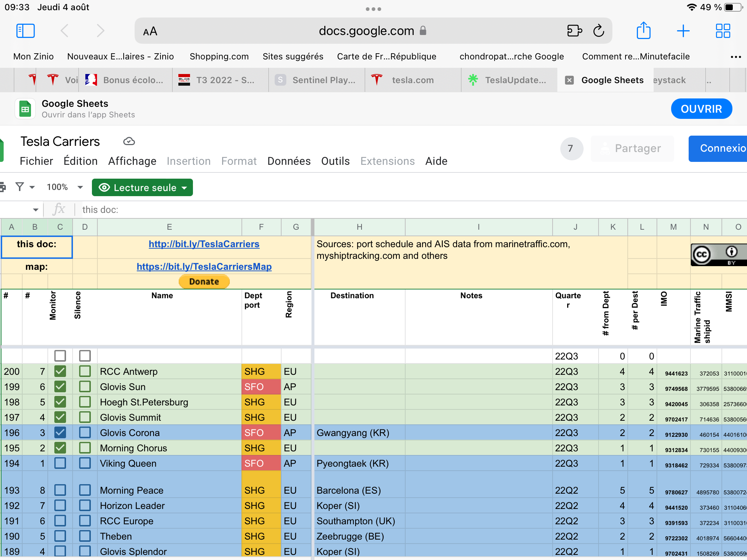
Task: Click the cloud save status icon
Action: [x=129, y=141]
